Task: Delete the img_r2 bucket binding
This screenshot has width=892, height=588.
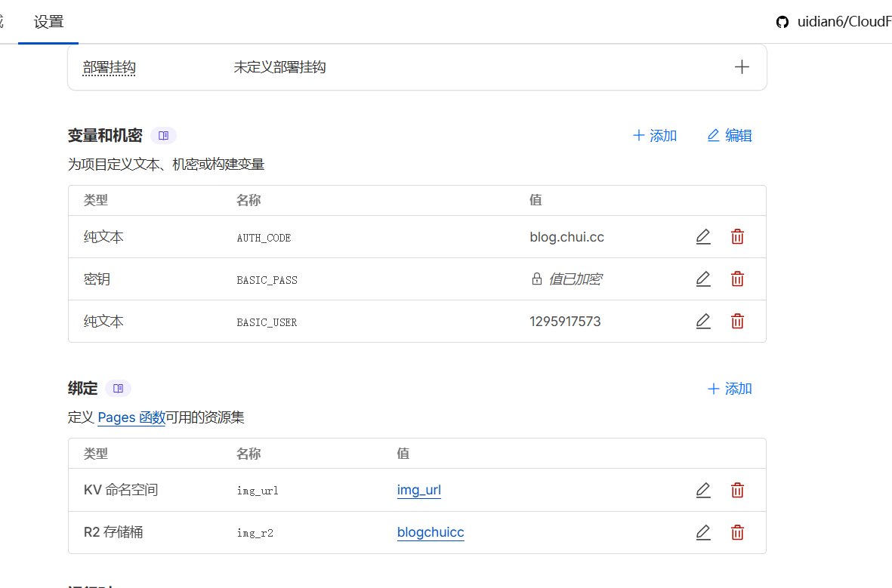Action: pos(737,532)
